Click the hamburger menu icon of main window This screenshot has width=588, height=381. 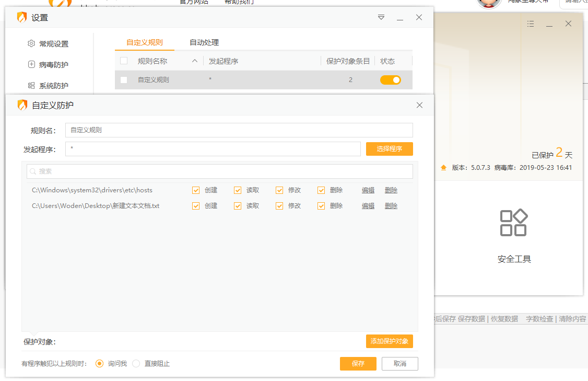530,24
